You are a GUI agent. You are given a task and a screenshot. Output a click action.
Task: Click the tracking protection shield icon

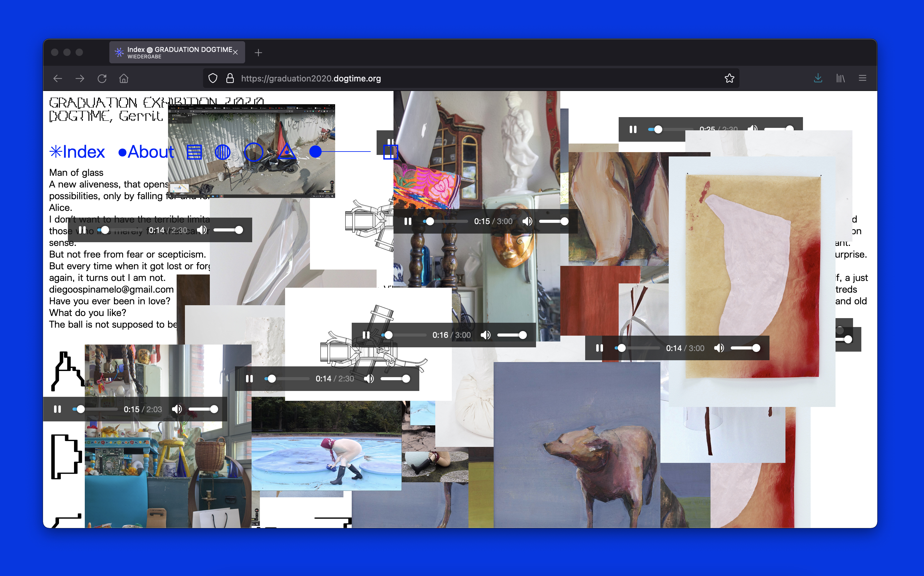pos(213,78)
